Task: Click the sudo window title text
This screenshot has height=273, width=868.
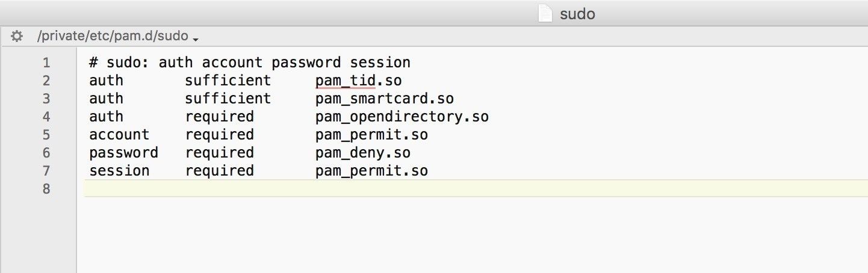Action: click(x=577, y=14)
